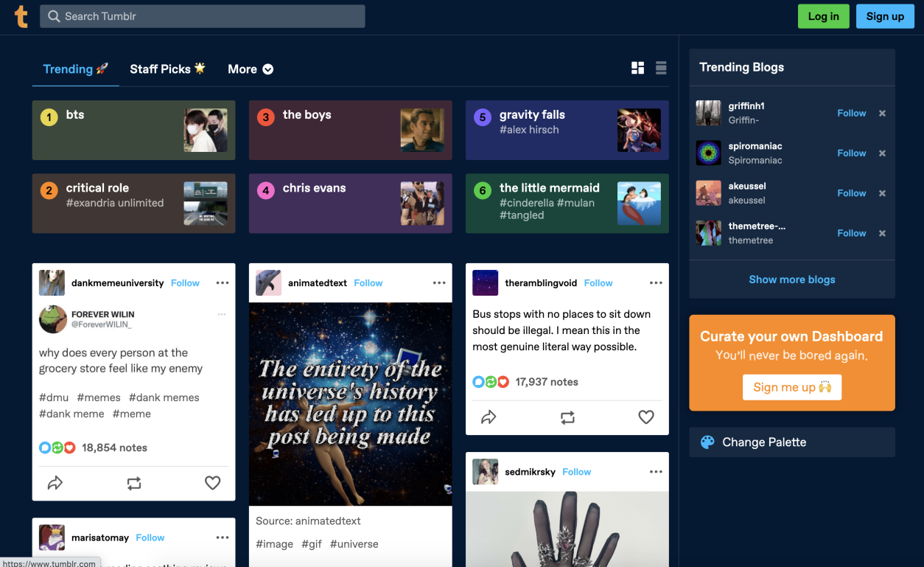Click the Sign me up button
924x567 pixels.
coord(792,387)
